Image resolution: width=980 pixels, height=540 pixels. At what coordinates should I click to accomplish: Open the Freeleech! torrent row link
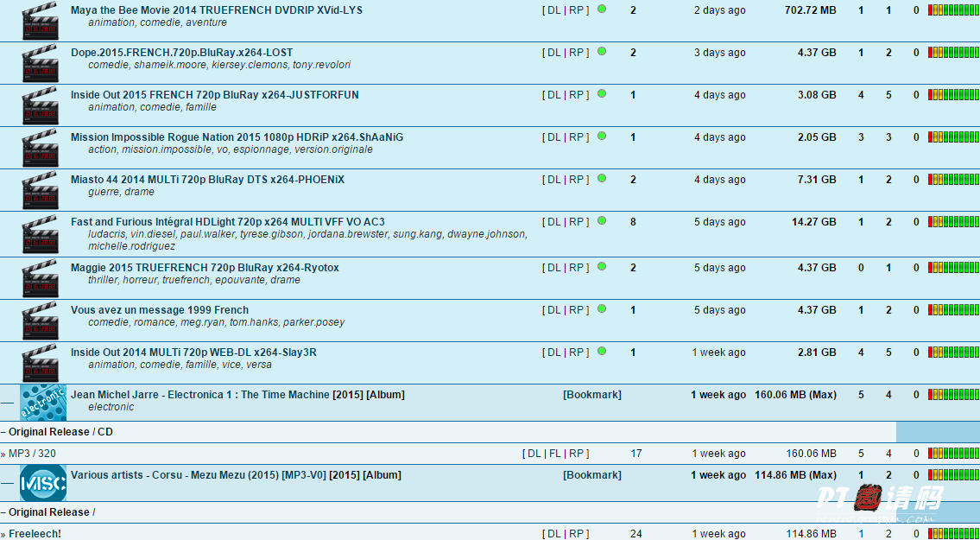[35, 534]
